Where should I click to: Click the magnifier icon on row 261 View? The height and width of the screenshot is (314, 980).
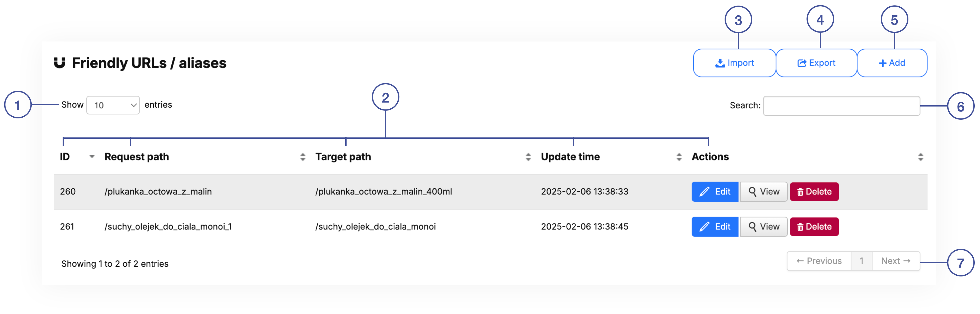(x=753, y=227)
